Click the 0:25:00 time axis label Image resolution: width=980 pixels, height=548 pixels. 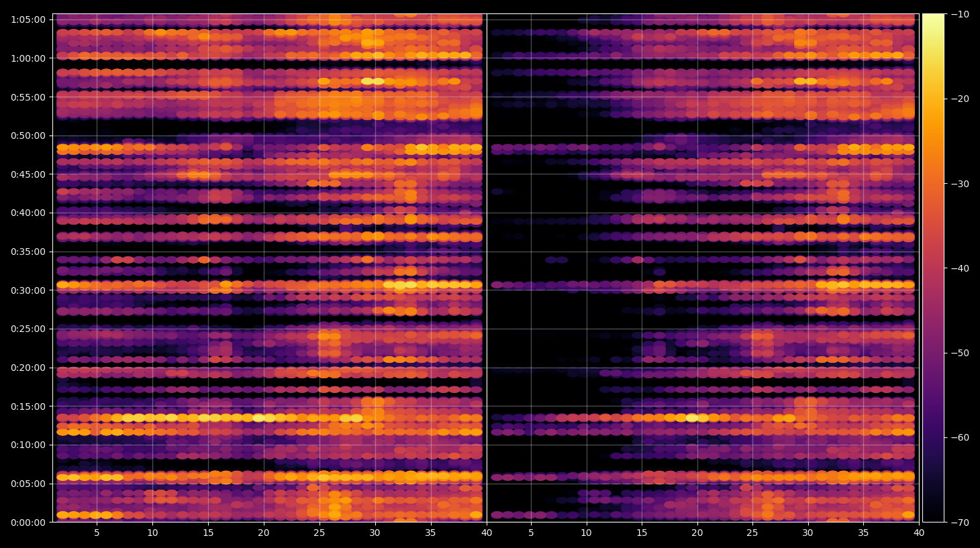coord(28,329)
